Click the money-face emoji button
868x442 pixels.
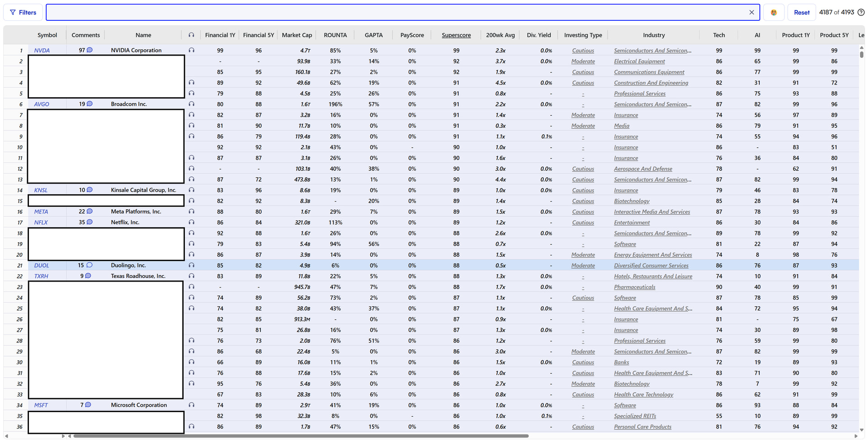(x=774, y=13)
